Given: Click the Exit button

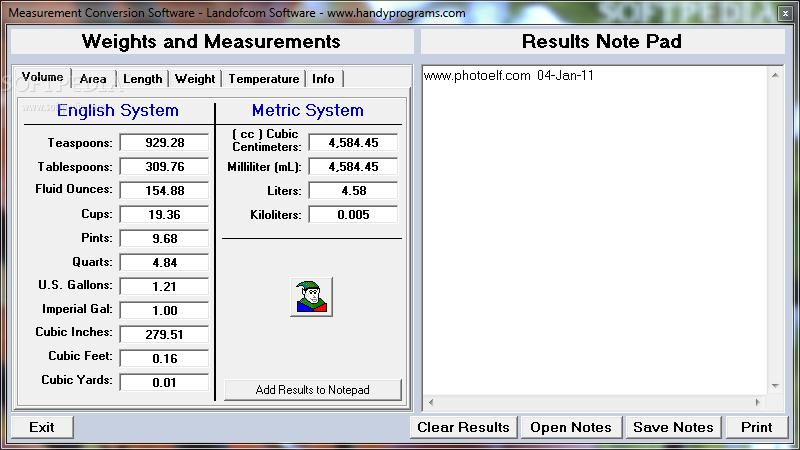Looking at the screenshot, I should 42,427.
